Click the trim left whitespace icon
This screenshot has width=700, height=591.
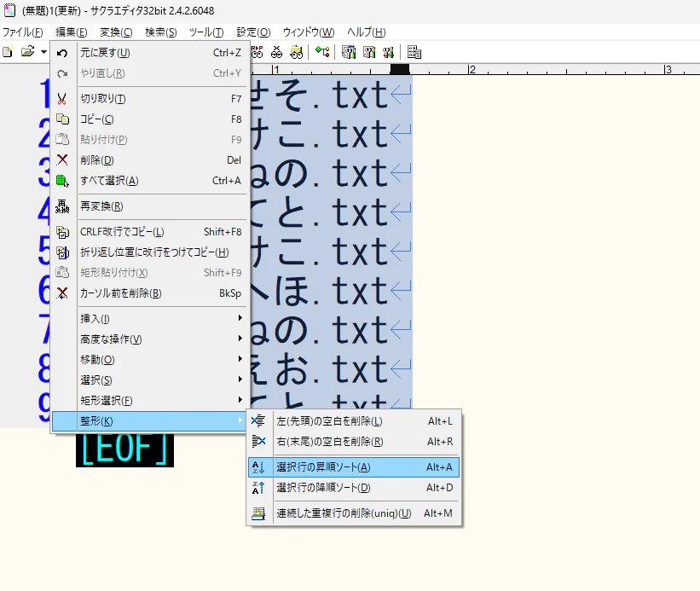point(258,421)
